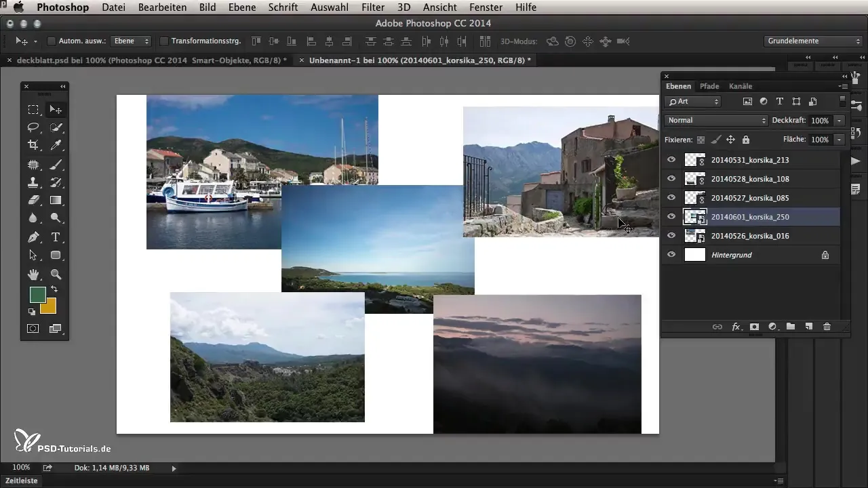Select the Brush tool
The width and height of the screenshot is (868, 488).
click(x=56, y=164)
